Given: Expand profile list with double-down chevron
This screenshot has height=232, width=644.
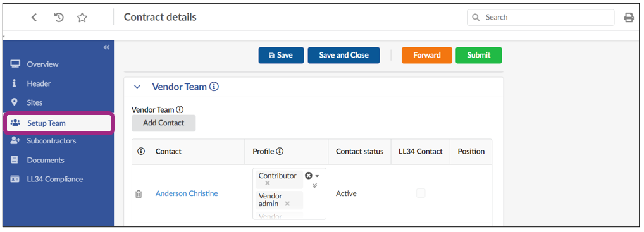Looking at the screenshot, I should point(314,185).
